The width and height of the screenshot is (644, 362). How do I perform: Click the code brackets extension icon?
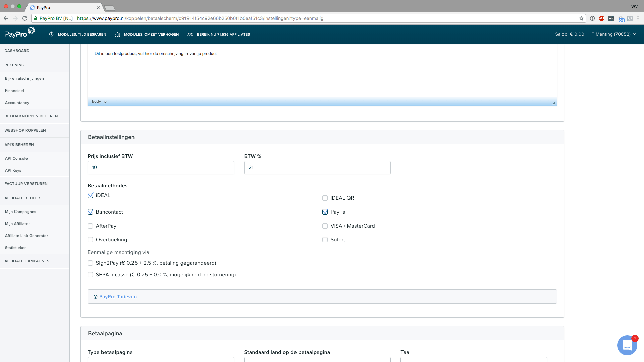coord(630,18)
